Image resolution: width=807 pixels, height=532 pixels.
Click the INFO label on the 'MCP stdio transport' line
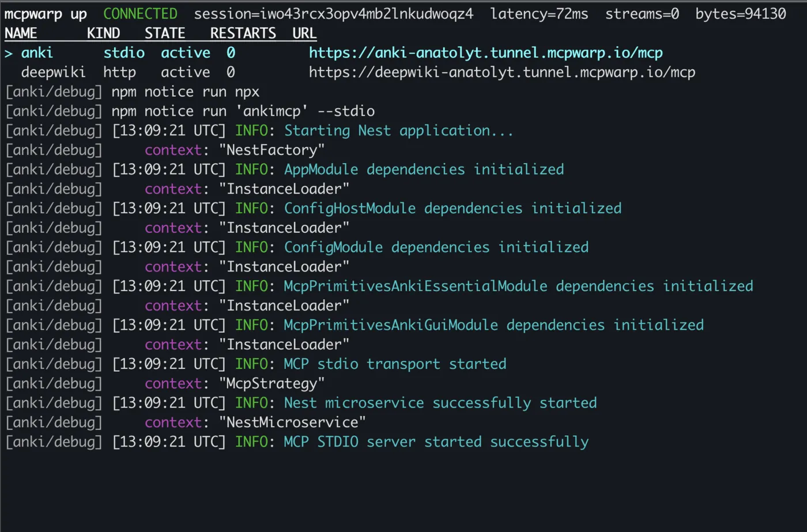[251, 364]
